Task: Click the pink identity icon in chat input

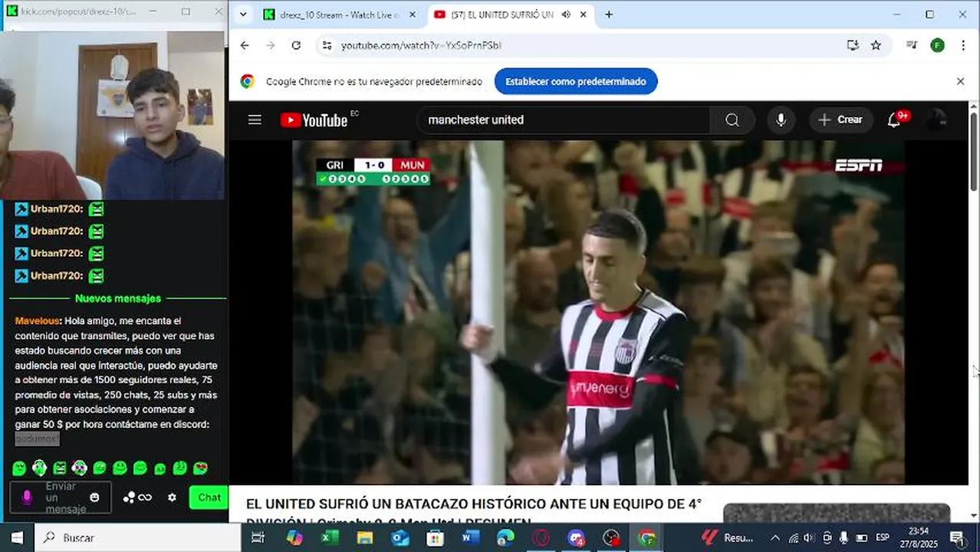Action: pyautogui.click(x=27, y=498)
